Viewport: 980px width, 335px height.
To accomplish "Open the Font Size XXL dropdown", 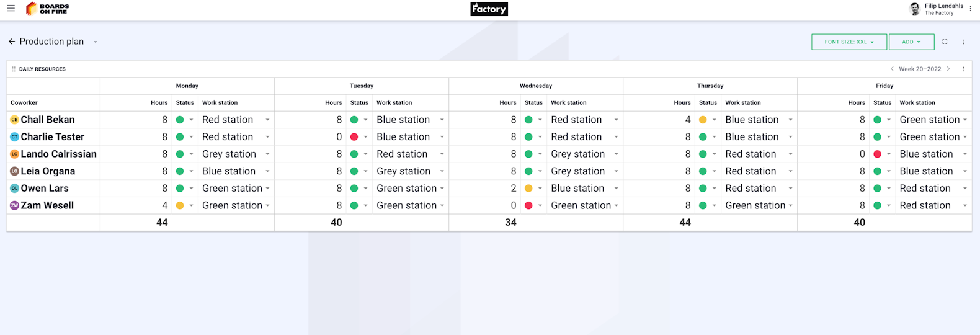I will 849,42.
